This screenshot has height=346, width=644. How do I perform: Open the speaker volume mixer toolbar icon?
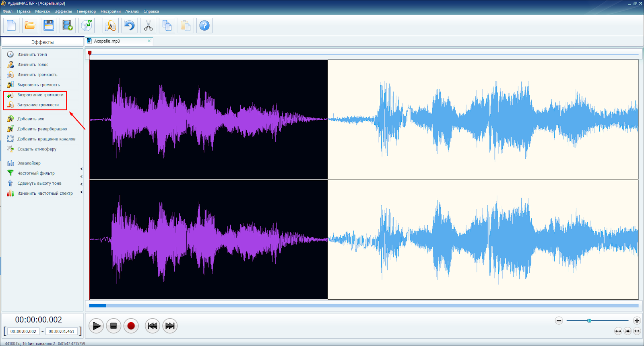(110, 26)
